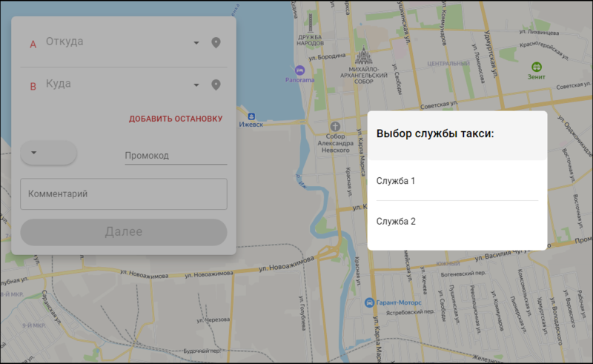Click the Далее button
This screenshot has height=364, width=593.
point(124,232)
